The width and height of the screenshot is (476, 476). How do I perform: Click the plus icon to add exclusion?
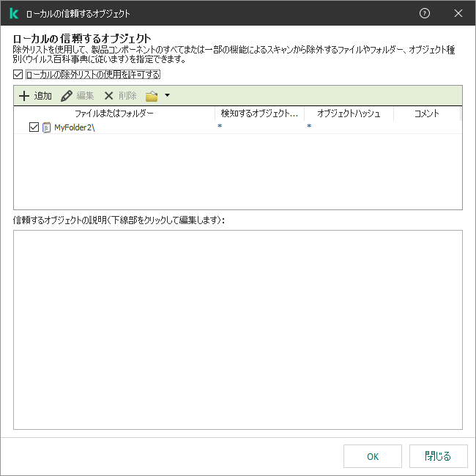(x=24, y=96)
